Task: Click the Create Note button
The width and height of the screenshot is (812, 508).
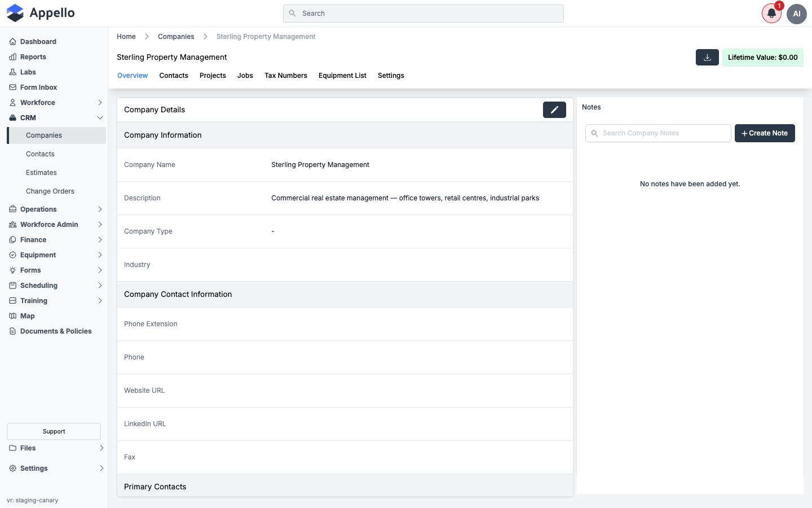Action: (765, 133)
